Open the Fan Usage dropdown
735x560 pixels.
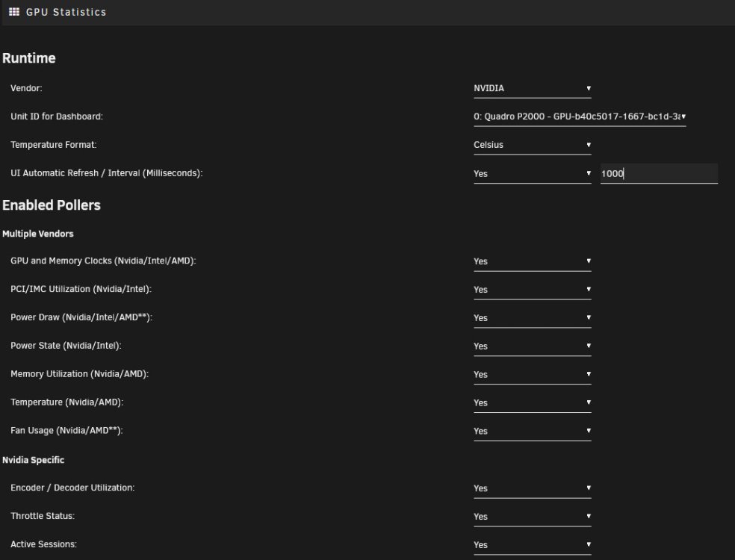532,431
